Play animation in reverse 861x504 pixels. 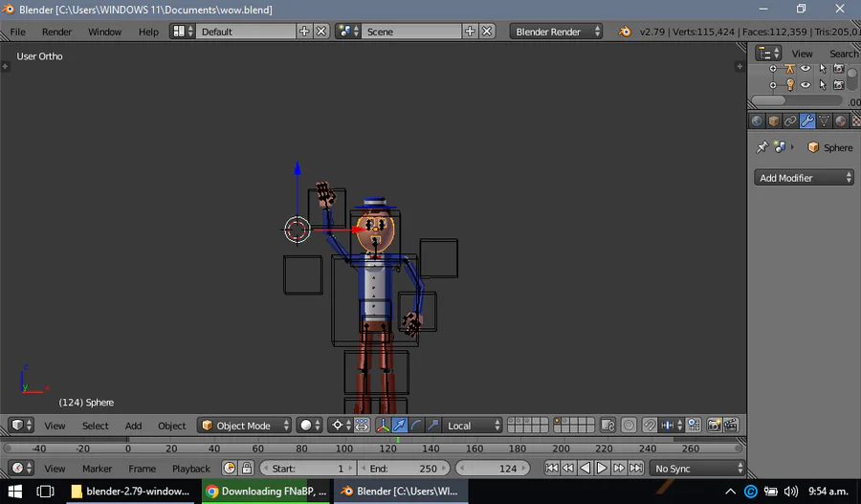pyautogui.click(x=585, y=469)
